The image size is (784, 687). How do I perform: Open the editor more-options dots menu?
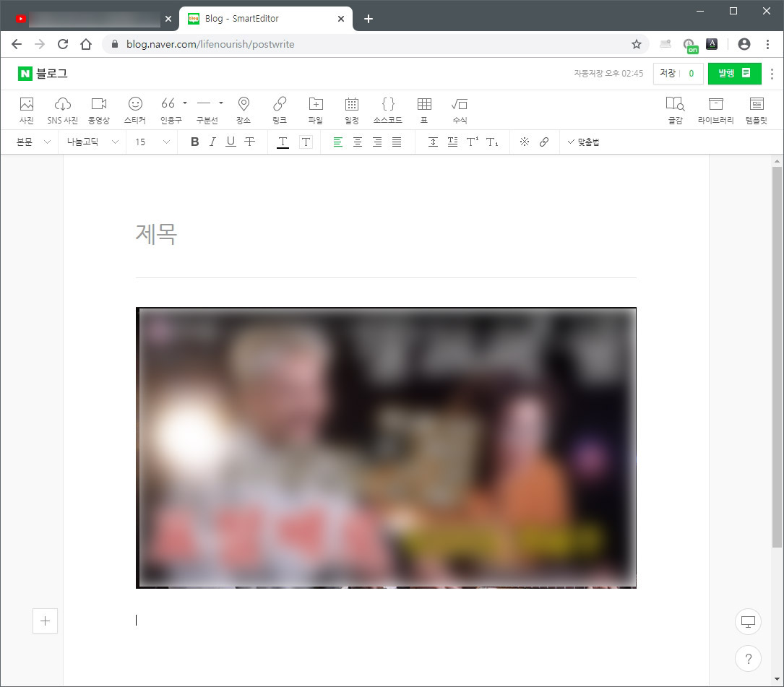(x=772, y=74)
